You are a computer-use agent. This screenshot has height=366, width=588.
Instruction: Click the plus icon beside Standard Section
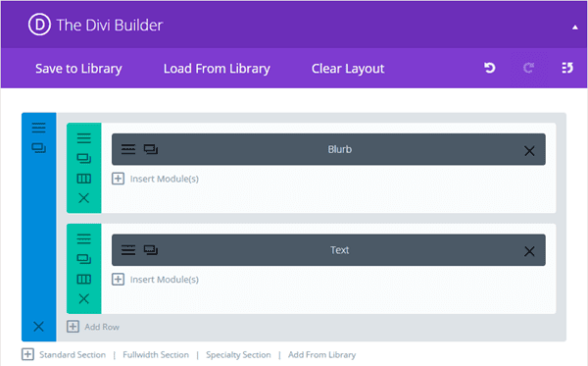(27, 354)
